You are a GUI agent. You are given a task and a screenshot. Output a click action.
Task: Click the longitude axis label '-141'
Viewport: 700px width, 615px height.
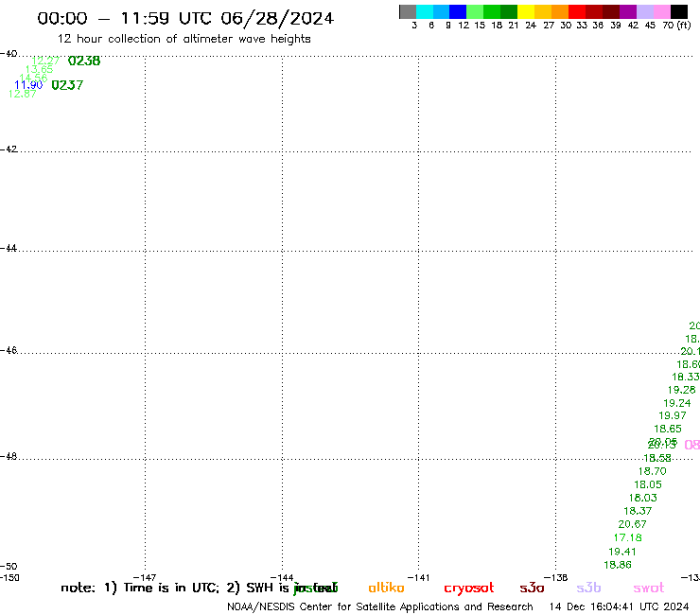[x=418, y=577]
